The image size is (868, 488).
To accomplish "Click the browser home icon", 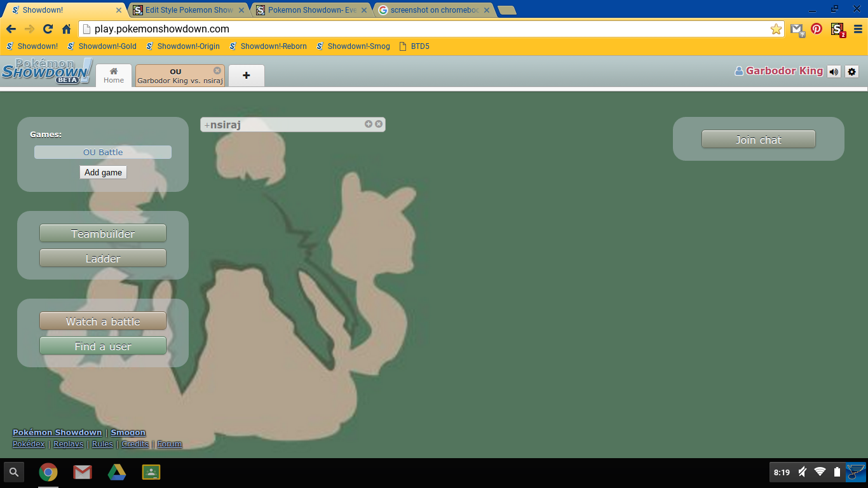I will pyautogui.click(x=66, y=29).
